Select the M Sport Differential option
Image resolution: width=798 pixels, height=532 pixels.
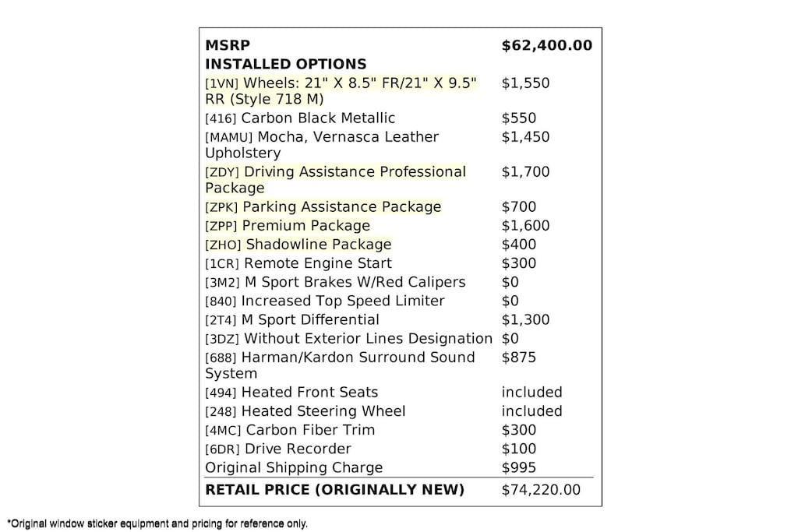(292, 319)
